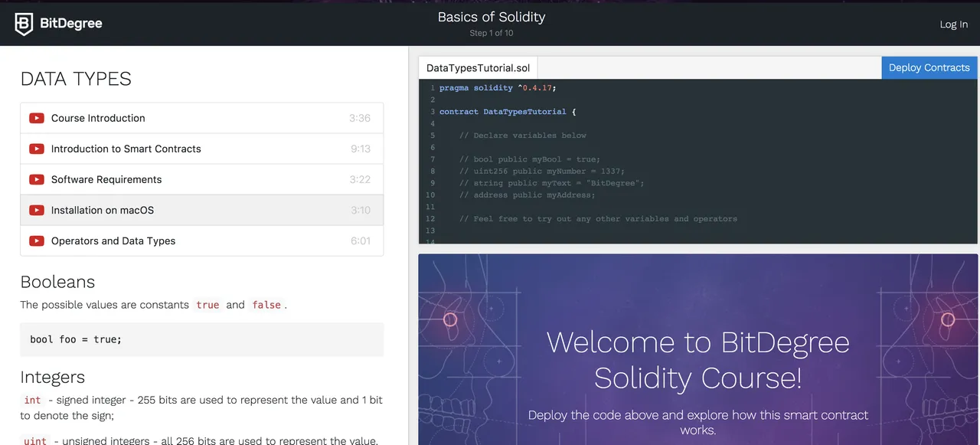Click the pragma solidity line in editor
This screenshot has width=980, height=445.
pos(498,88)
